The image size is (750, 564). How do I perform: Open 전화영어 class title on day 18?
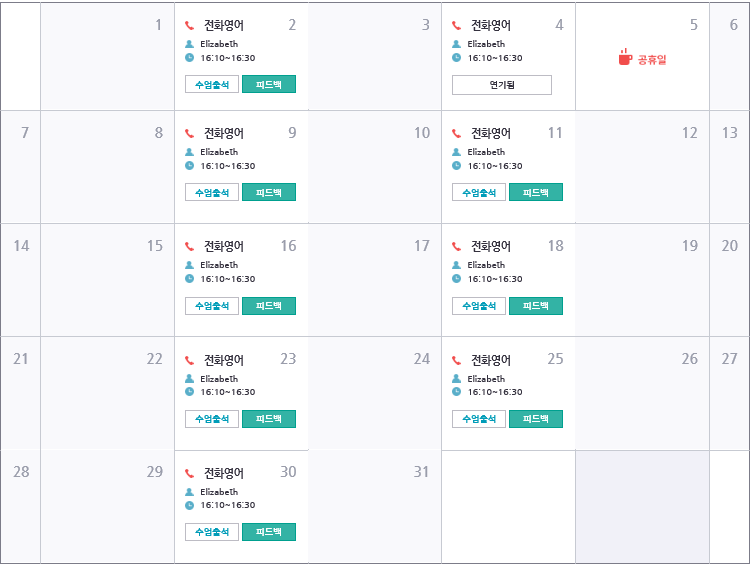[490, 246]
